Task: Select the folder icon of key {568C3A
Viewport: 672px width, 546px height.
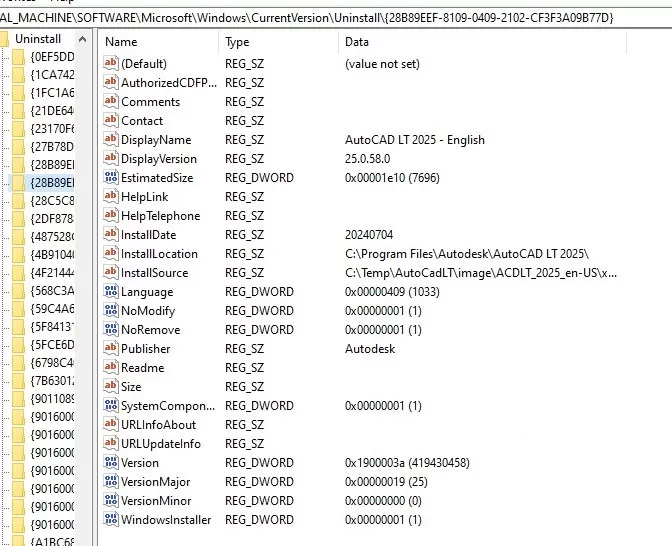Action: (x=18, y=291)
